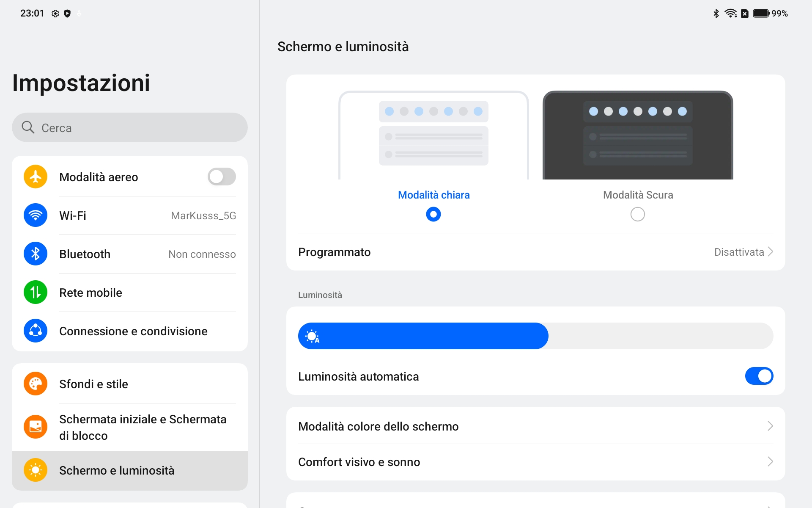
Task: Open Rete mobile green arrows icon
Action: [x=36, y=292]
